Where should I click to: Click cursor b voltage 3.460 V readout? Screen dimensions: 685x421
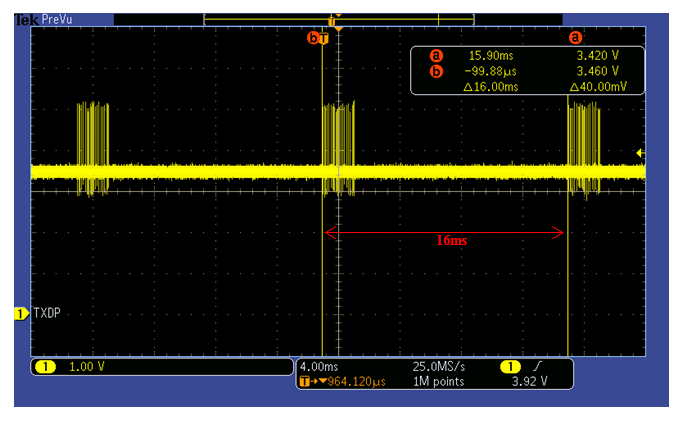point(598,71)
